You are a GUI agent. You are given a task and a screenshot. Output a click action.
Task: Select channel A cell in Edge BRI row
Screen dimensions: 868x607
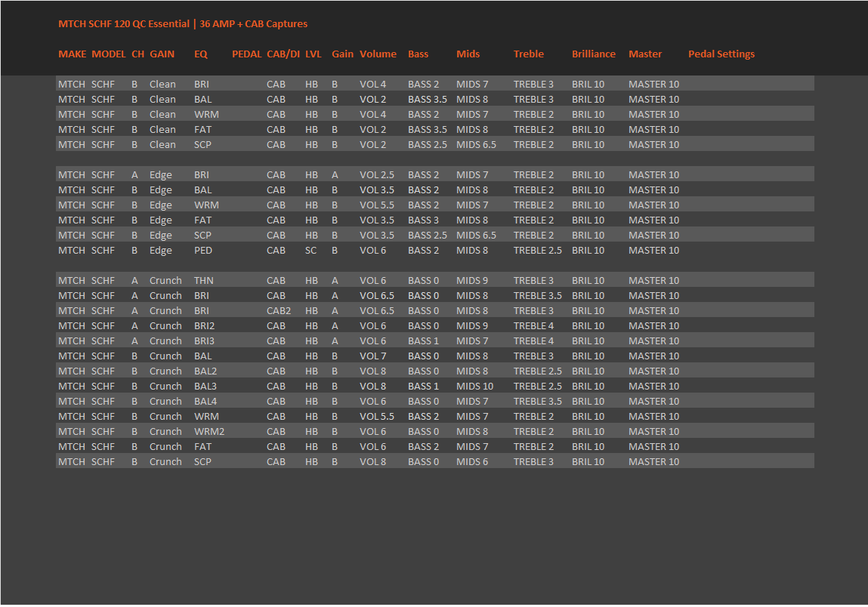tap(134, 175)
